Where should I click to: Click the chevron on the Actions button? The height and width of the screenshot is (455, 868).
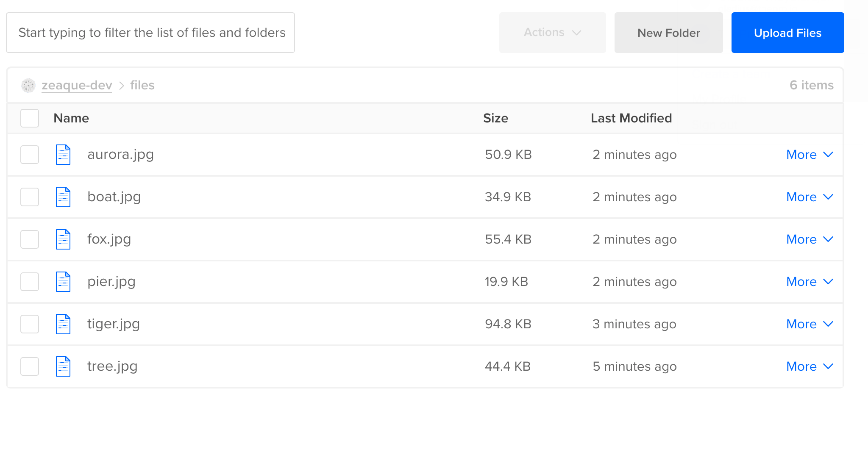(x=577, y=33)
